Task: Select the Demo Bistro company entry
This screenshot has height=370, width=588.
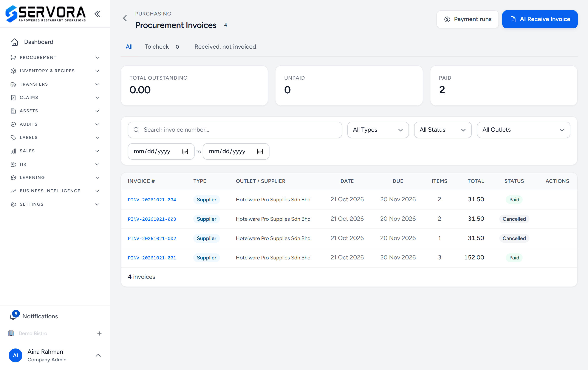Action: (x=33, y=333)
